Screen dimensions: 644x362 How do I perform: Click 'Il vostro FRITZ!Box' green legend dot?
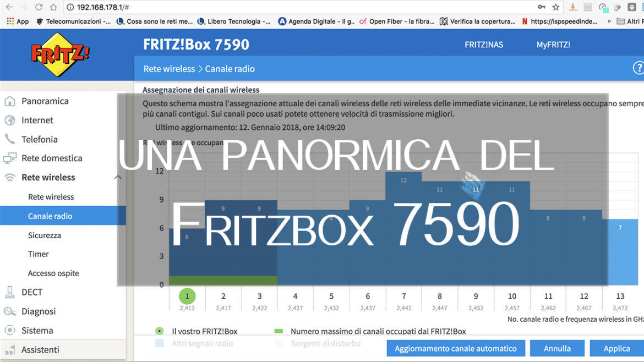[x=160, y=331]
